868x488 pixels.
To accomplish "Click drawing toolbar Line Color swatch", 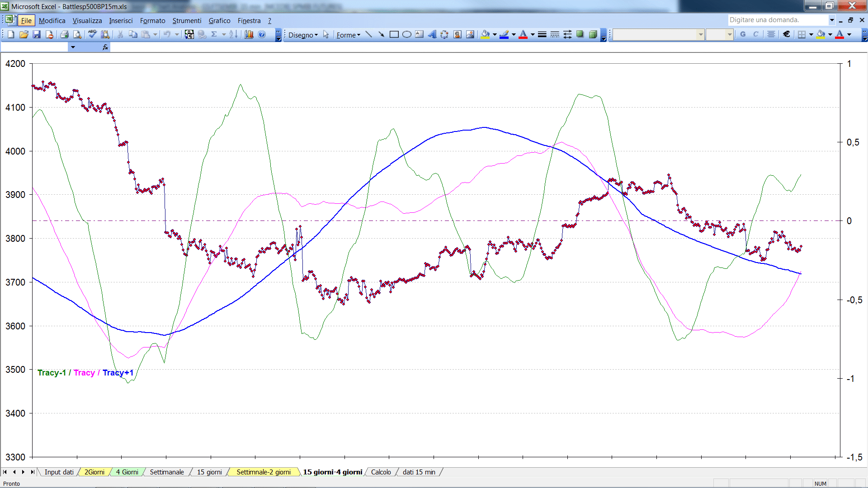I will pyautogui.click(x=504, y=34).
